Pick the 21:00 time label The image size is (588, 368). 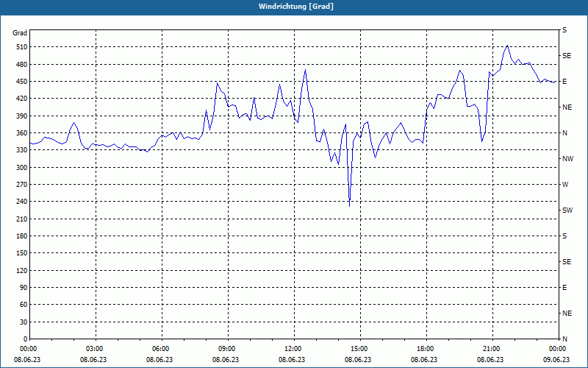coord(492,349)
